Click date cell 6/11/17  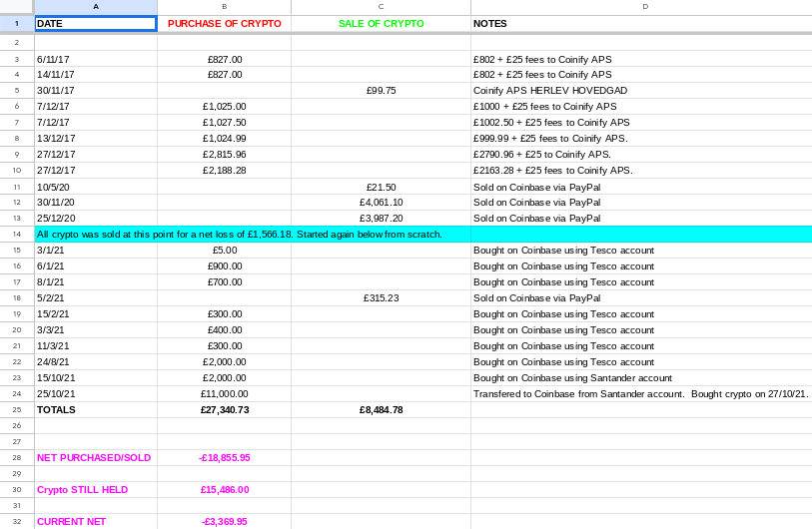pos(96,59)
